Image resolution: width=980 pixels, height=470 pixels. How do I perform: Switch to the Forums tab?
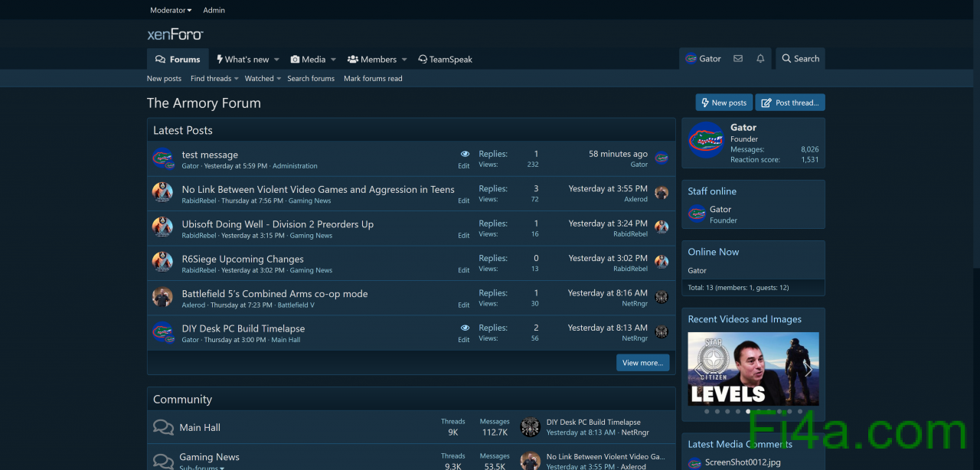tap(178, 60)
